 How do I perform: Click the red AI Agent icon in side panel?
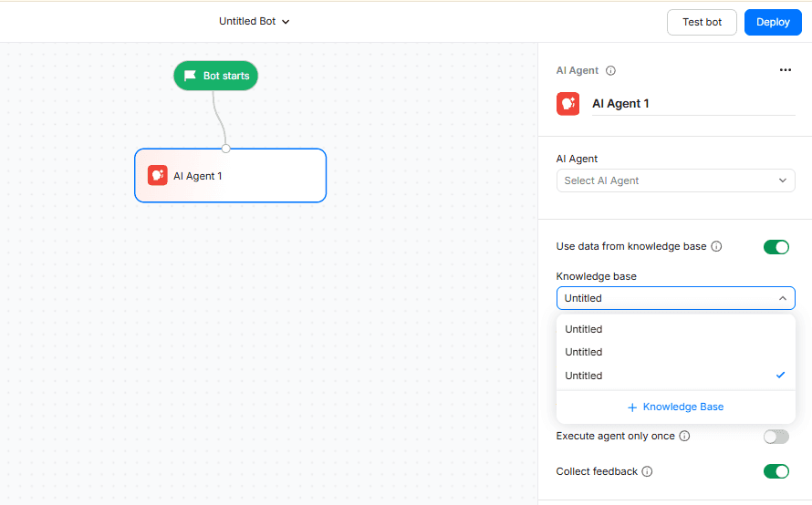(568, 104)
